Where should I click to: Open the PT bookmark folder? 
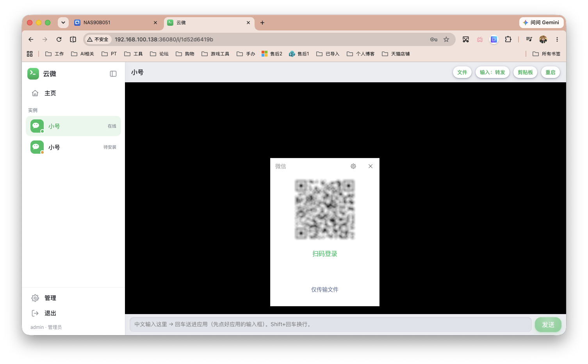click(x=109, y=54)
